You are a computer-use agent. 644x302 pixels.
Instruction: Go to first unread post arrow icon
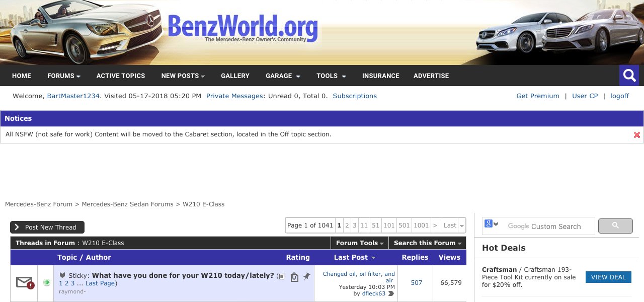[63, 275]
